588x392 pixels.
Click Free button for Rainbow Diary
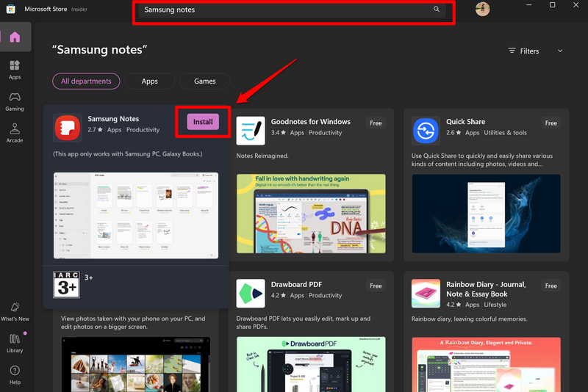click(x=551, y=286)
